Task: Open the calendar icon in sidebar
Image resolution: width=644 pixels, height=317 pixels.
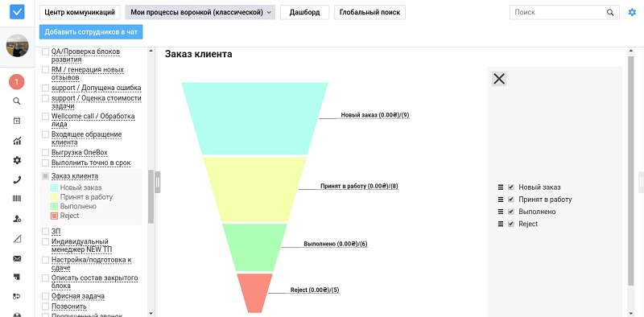Action: [x=17, y=121]
